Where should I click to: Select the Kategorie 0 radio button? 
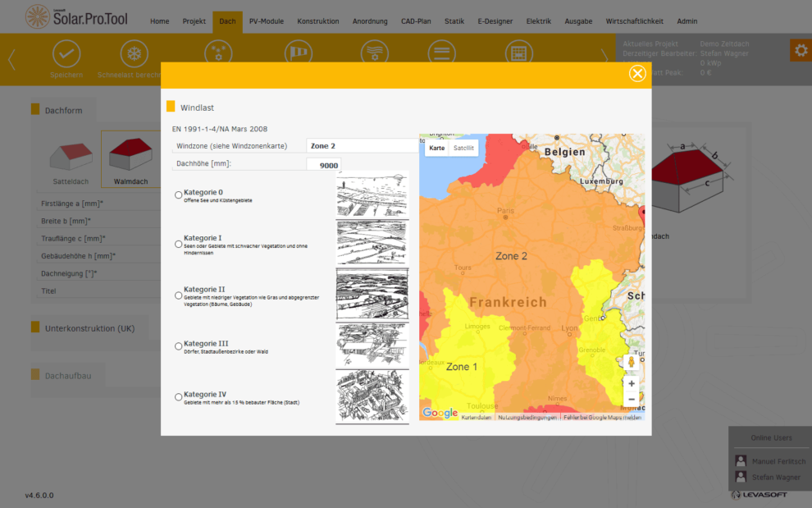179,195
